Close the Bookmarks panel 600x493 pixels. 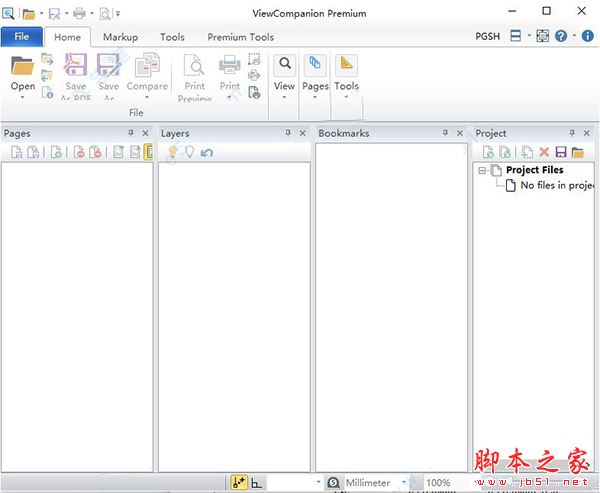(460, 133)
